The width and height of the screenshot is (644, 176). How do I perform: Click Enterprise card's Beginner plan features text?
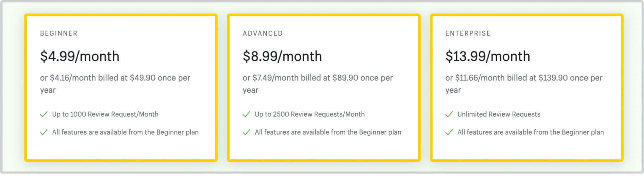(530, 132)
